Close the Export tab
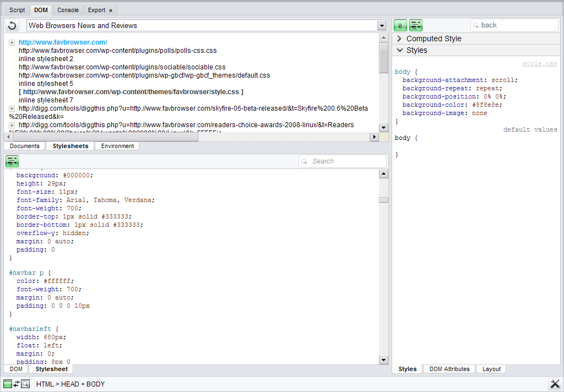The width and height of the screenshot is (564, 392). 111,10
